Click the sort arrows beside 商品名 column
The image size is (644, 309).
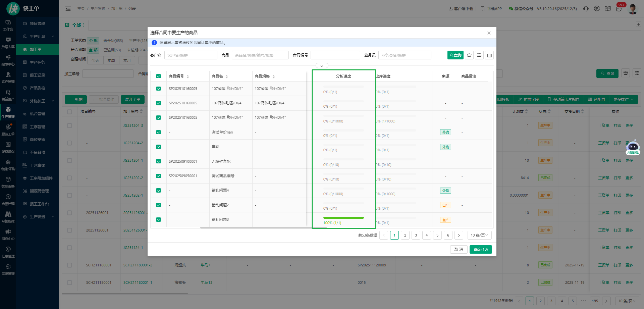tap(227, 76)
